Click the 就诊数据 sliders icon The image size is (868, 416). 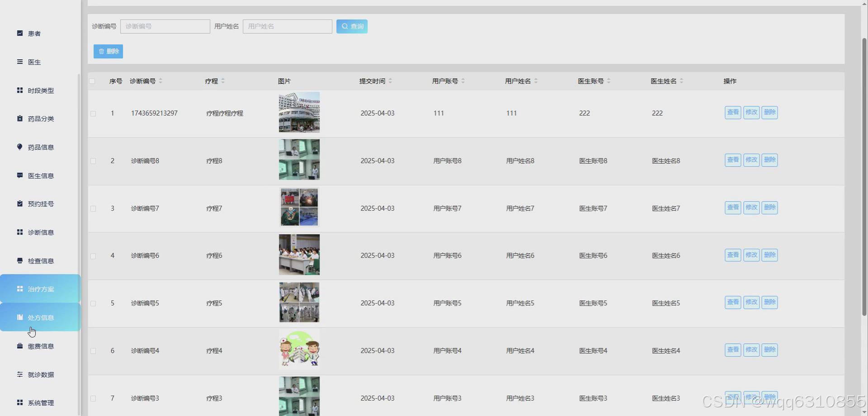click(20, 374)
